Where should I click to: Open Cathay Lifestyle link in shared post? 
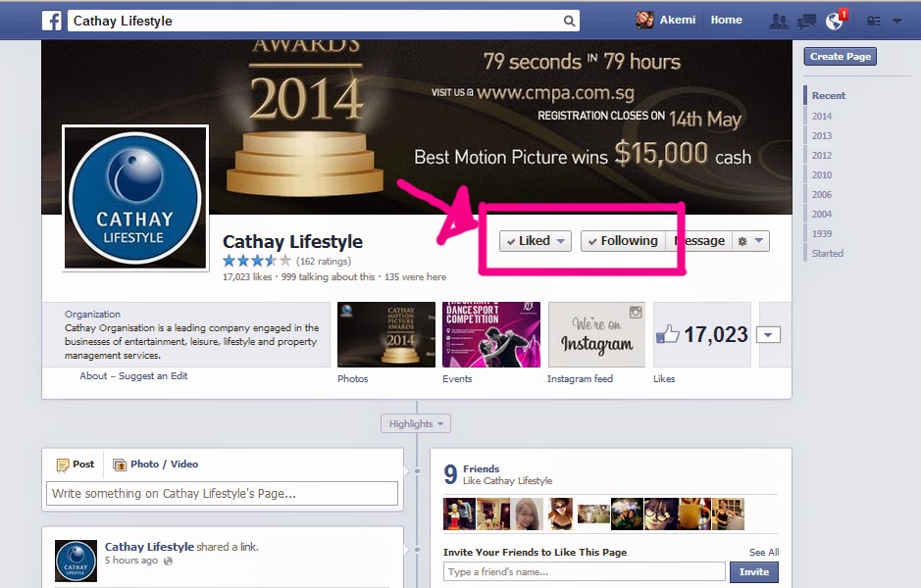149,547
